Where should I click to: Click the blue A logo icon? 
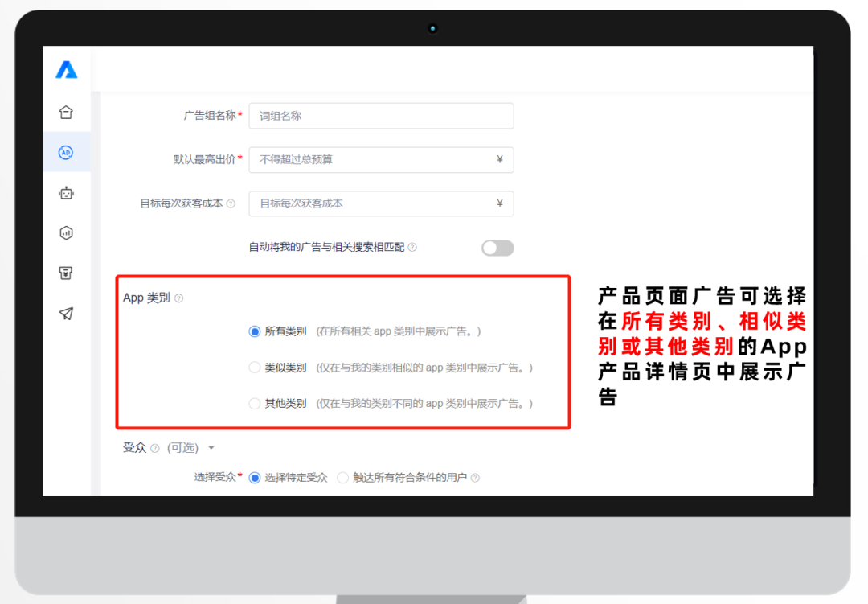point(67,70)
